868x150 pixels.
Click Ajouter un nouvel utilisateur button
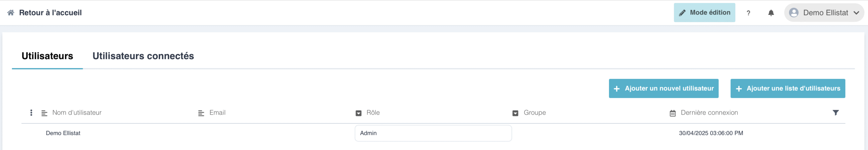[x=664, y=88]
